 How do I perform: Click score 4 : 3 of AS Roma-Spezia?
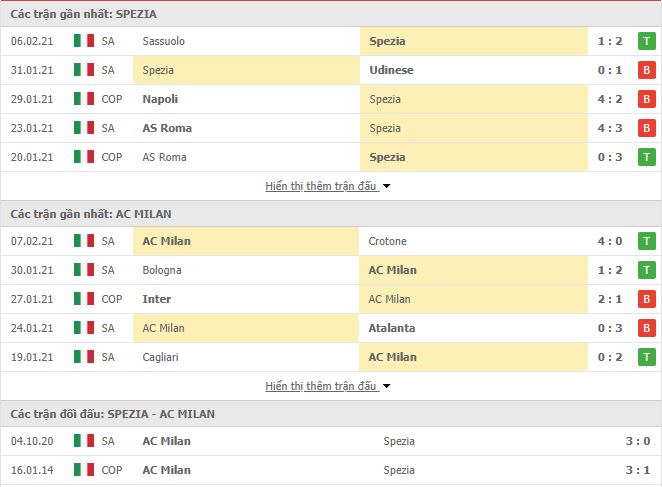[x=610, y=128]
